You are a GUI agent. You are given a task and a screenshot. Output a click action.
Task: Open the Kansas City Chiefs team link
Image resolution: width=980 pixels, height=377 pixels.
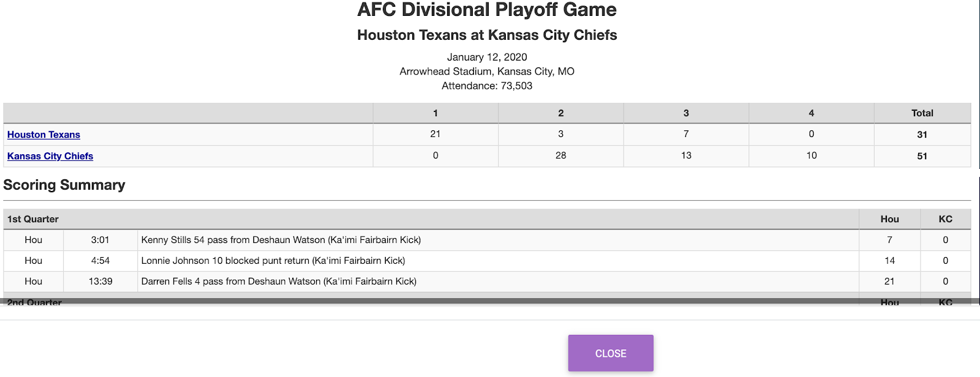[50, 156]
